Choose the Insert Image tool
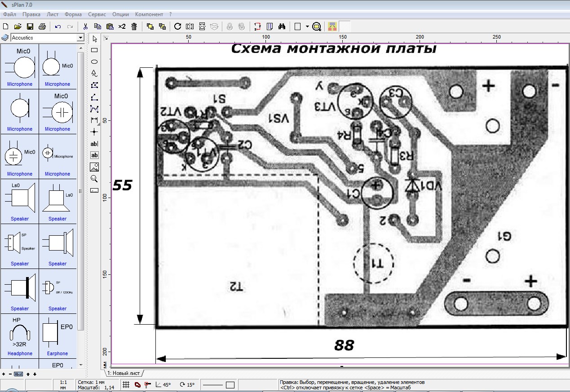 (x=94, y=167)
